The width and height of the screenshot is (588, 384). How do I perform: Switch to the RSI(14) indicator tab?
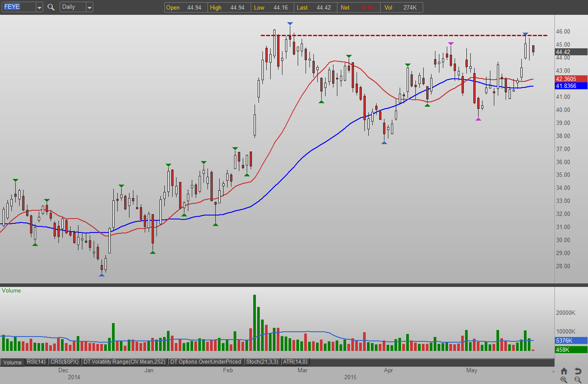(x=36, y=362)
